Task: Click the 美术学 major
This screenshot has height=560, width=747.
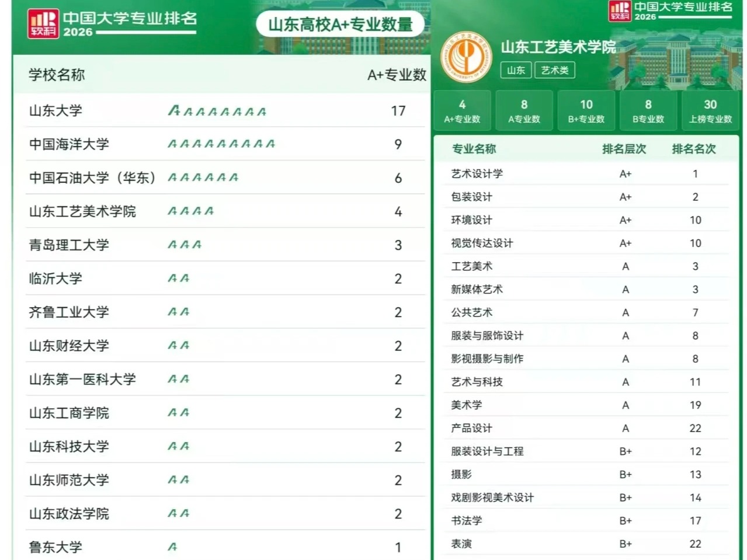Action: (x=466, y=405)
